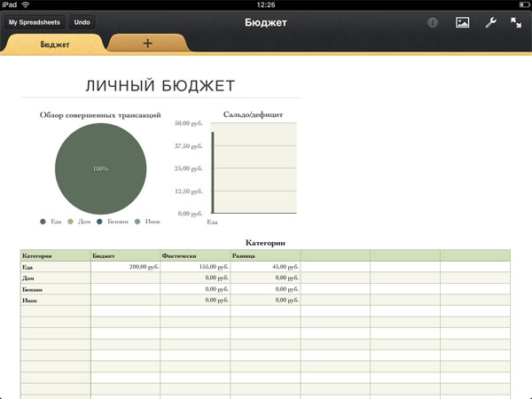Select the ЛИЧНЫЙ БЮДЖЕТ title text
Image resolution: width=532 pixels, height=399 pixels.
[x=160, y=85]
